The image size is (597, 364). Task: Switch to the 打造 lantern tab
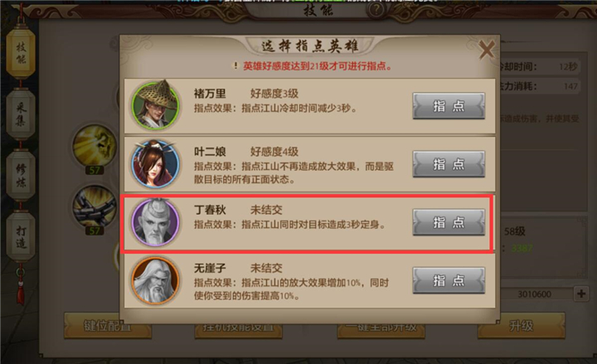pos(21,237)
